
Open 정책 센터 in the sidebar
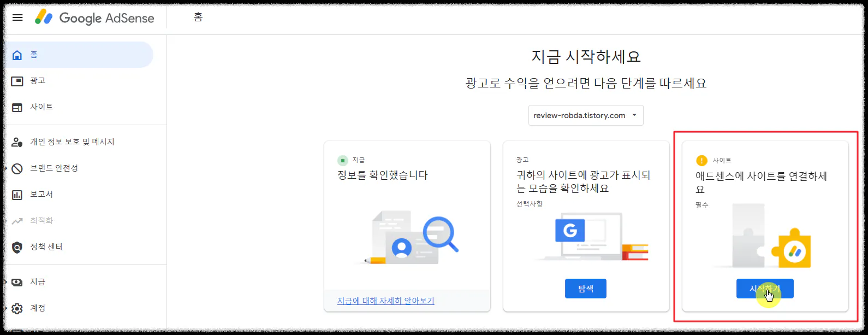tap(78, 247)
